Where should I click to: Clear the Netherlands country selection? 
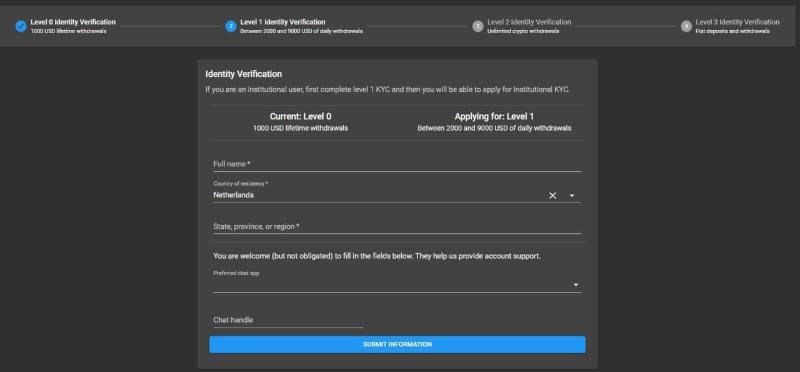click(553, 195)
